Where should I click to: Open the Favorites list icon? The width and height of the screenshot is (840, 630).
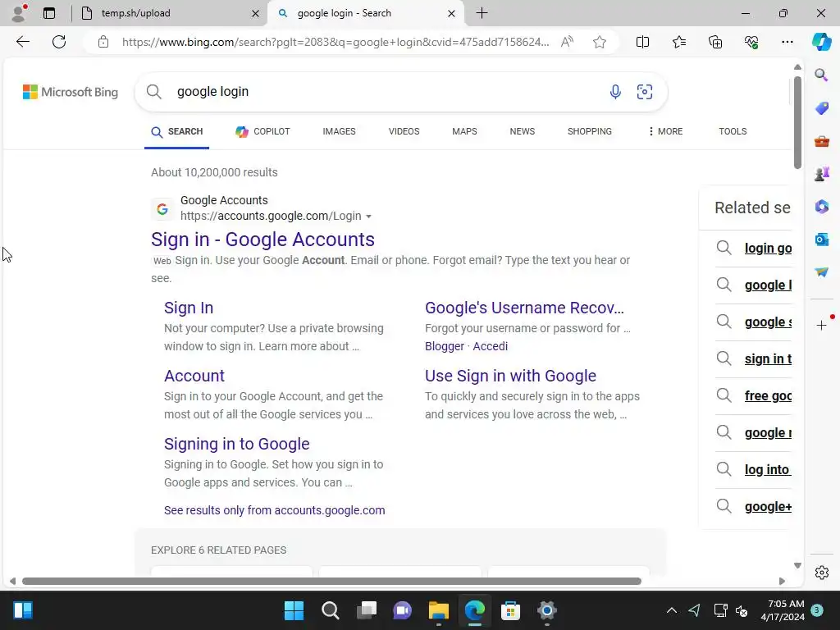[x=678, y=42]
